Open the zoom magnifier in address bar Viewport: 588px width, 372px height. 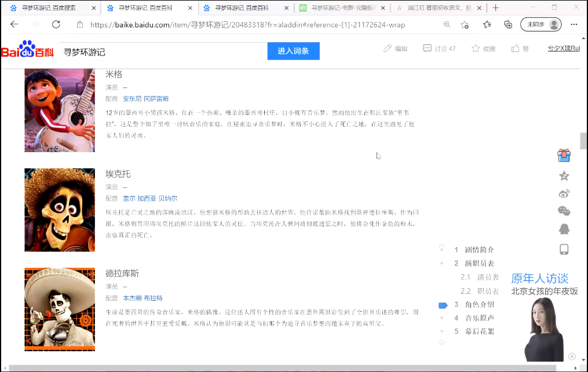(447, 25)
